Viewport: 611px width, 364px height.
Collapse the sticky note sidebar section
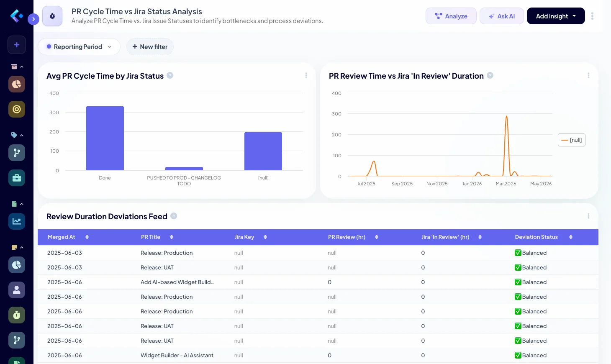click(17, 247)
